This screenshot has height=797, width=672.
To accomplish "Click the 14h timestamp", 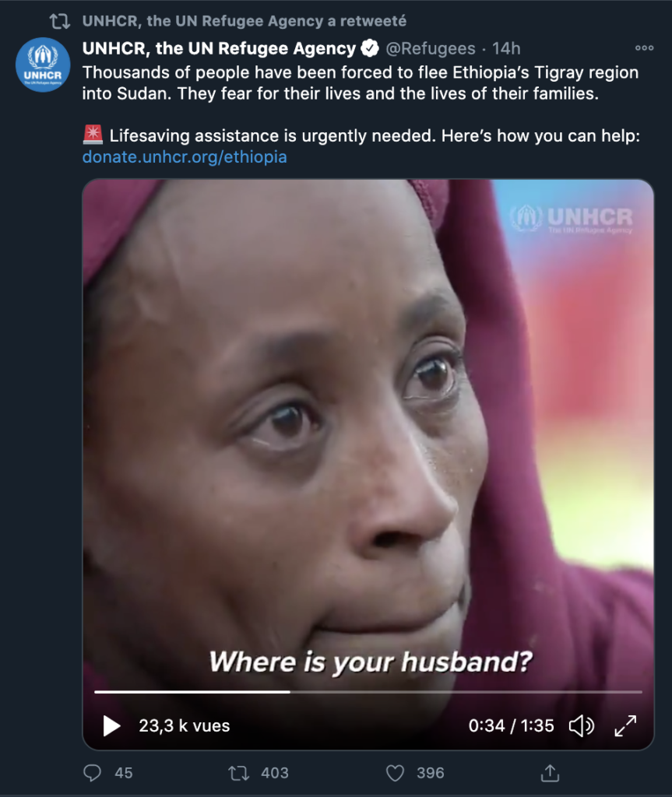I will [506, 48].
